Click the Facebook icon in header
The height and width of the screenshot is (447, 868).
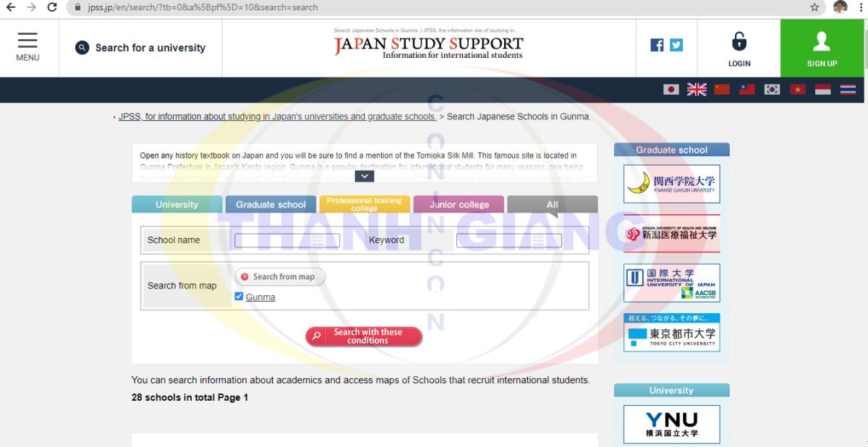[x=657, y=45]
